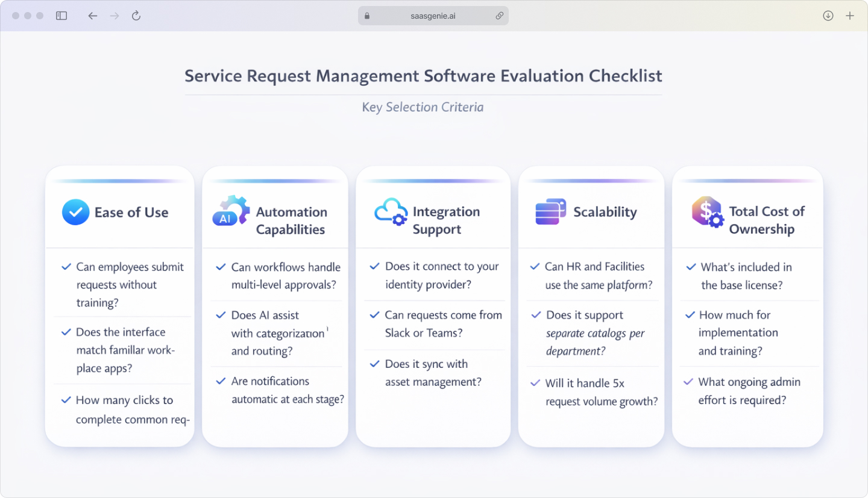
Task: Click the Ease of Use checkmark badge icon
Action: 75,212
